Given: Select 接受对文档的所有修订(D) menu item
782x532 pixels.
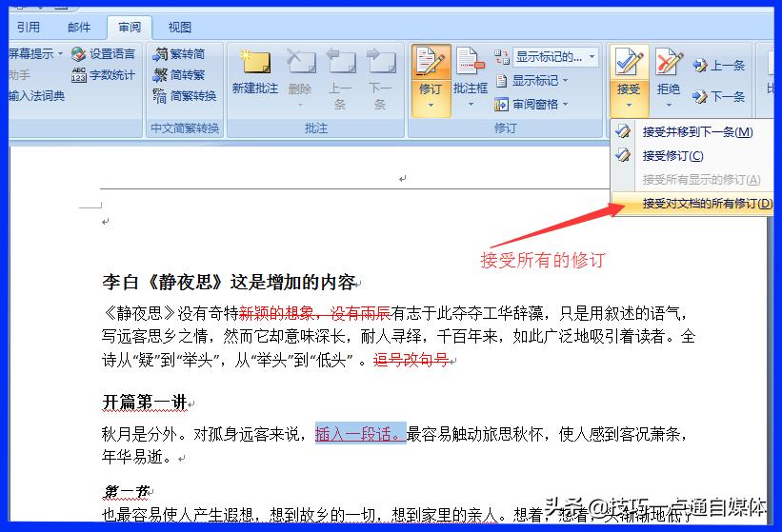Looking at the screenshot, I should pos(692,204).
